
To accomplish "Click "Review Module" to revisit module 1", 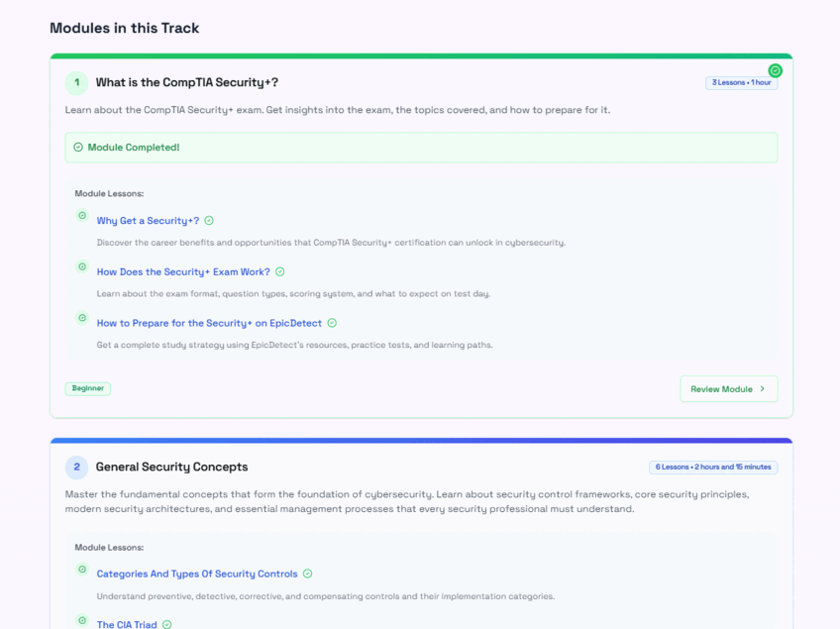I will 723,388.
